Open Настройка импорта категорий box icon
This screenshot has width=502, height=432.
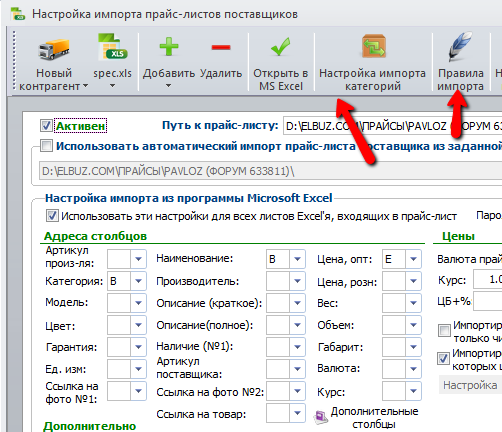[373, 46]
